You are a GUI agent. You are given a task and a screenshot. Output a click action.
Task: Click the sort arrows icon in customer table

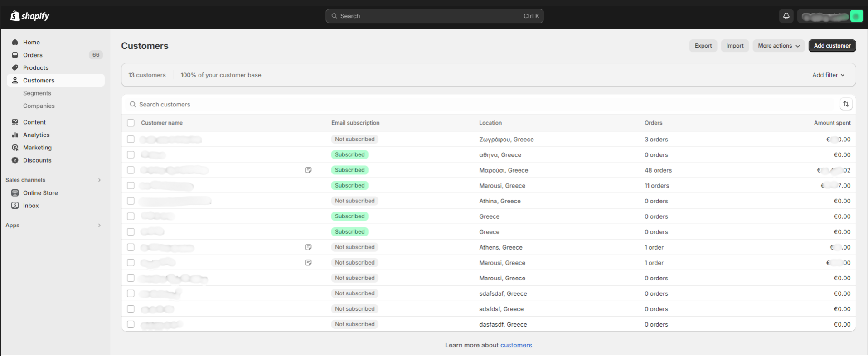pos(846,104)
